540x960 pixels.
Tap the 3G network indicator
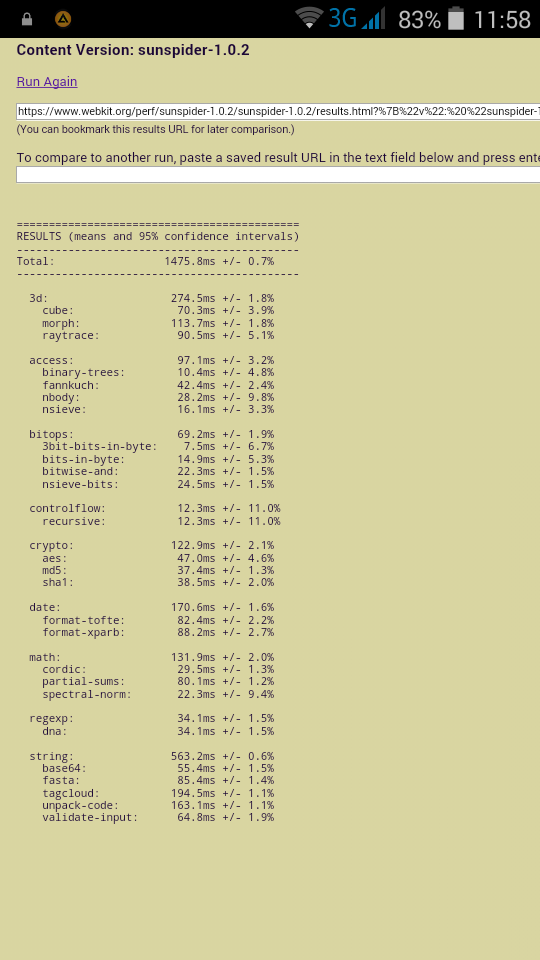343,18
